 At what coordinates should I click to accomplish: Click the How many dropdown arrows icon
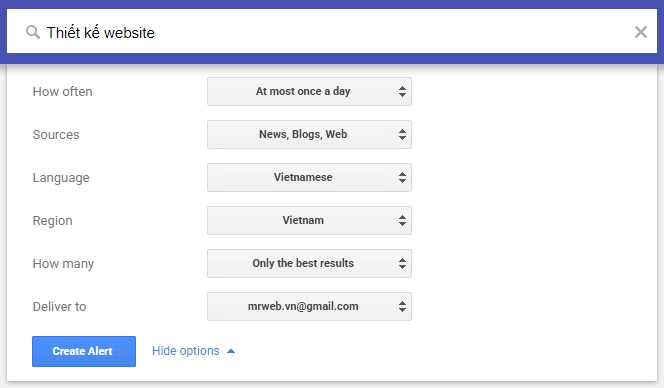[x=402, y=263]
